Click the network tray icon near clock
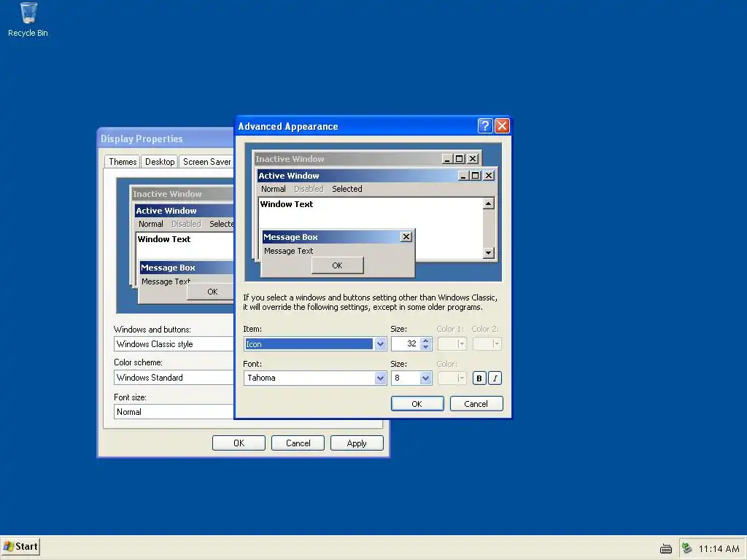Screen dimensions: 747x560 pos(686,548)
